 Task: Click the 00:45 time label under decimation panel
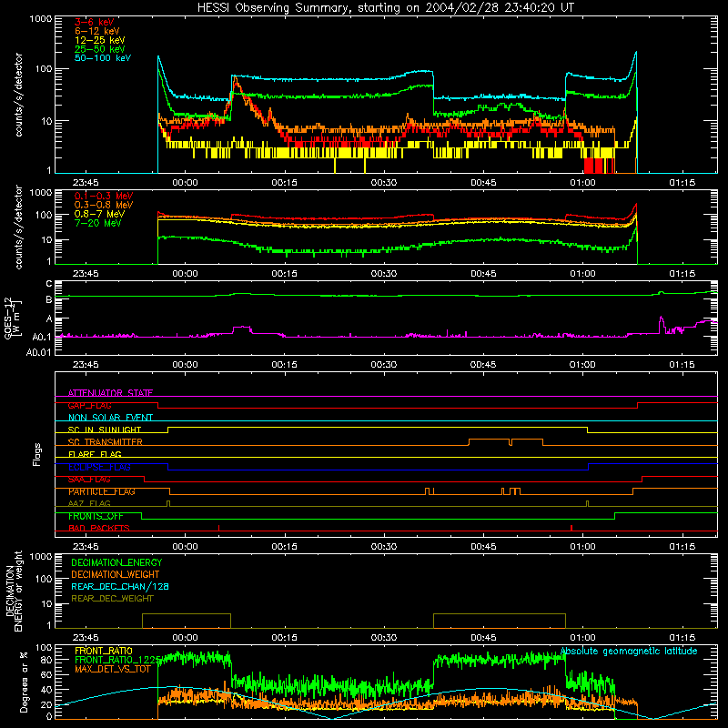coord(483,638)
